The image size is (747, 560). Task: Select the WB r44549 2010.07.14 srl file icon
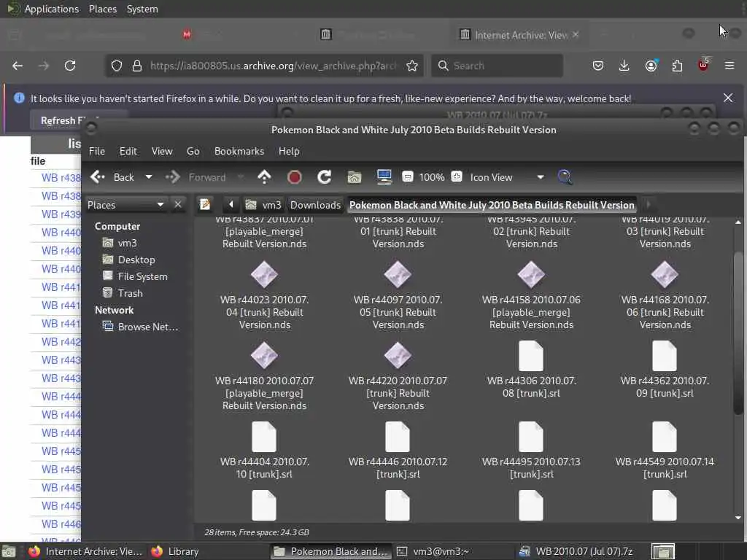[x=665, y=437]
